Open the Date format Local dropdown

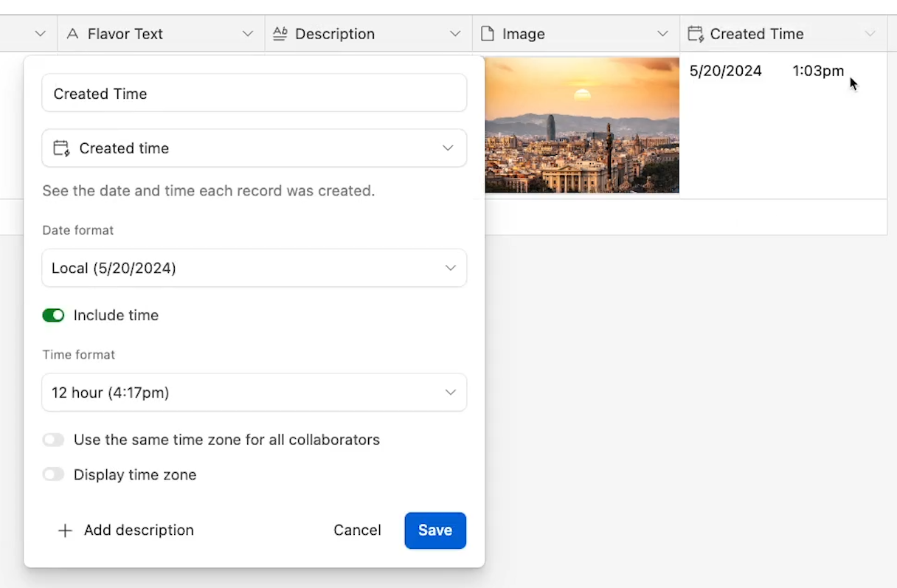pos(254,269)
